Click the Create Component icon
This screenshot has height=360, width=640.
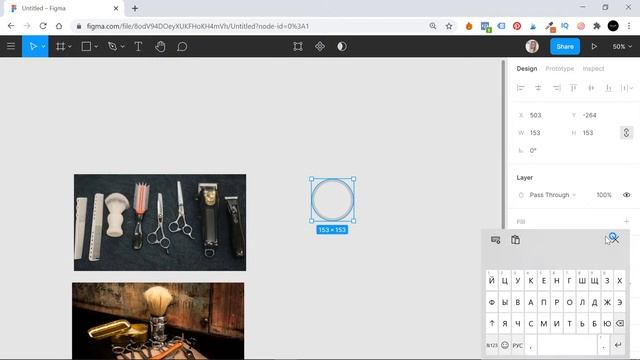point(320,47)
